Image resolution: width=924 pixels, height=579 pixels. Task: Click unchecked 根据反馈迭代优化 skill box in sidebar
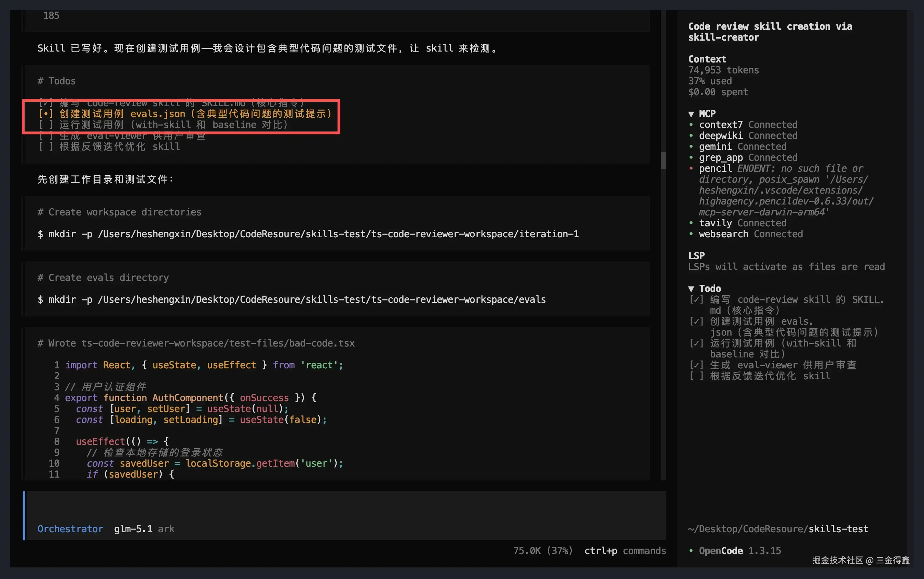696,376
